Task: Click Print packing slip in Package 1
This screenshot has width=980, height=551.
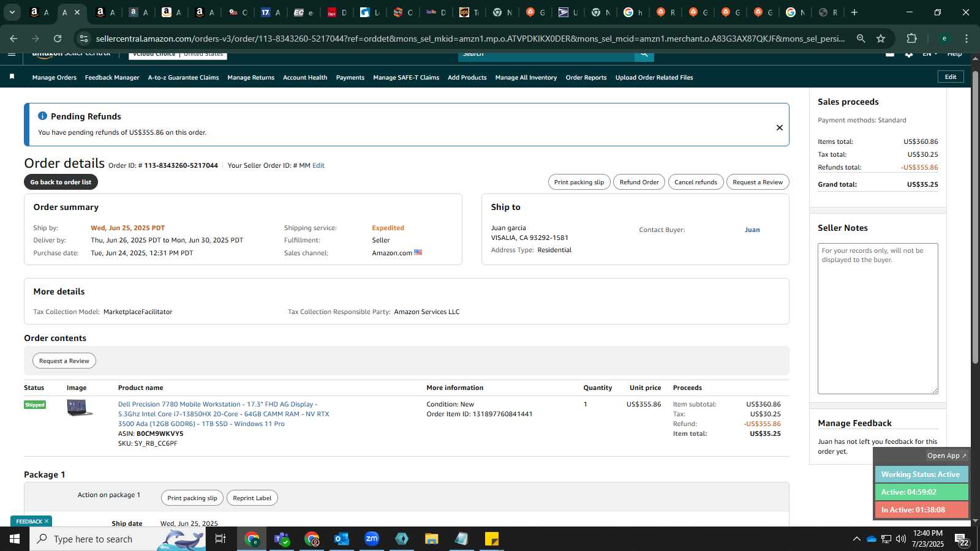Action: (192, 498)
